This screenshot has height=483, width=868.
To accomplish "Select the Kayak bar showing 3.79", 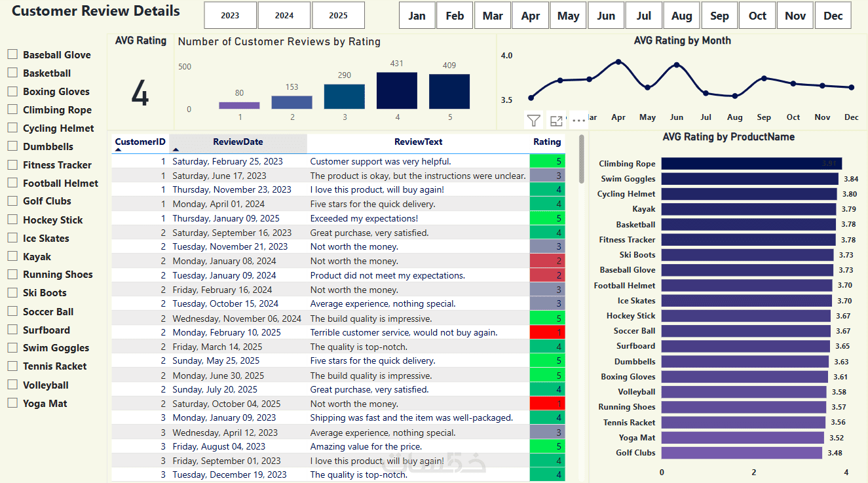I will 749,209.
